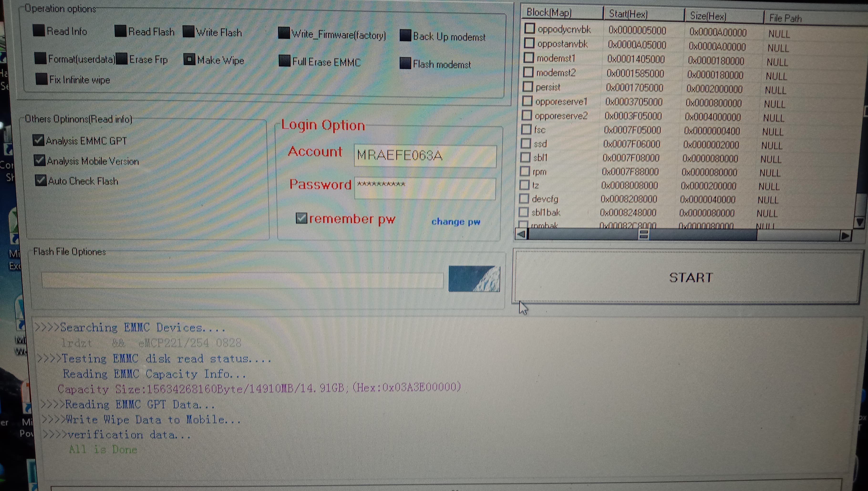Click the flash file browse image button
This screenshot has width=868, height=491.
coord(474,279)
